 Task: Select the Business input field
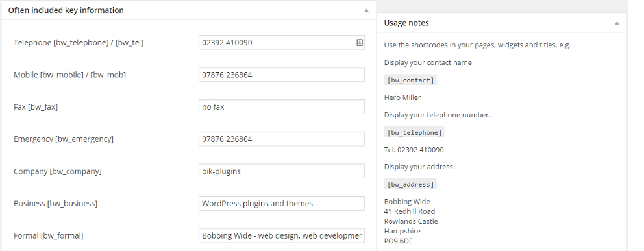281,204
